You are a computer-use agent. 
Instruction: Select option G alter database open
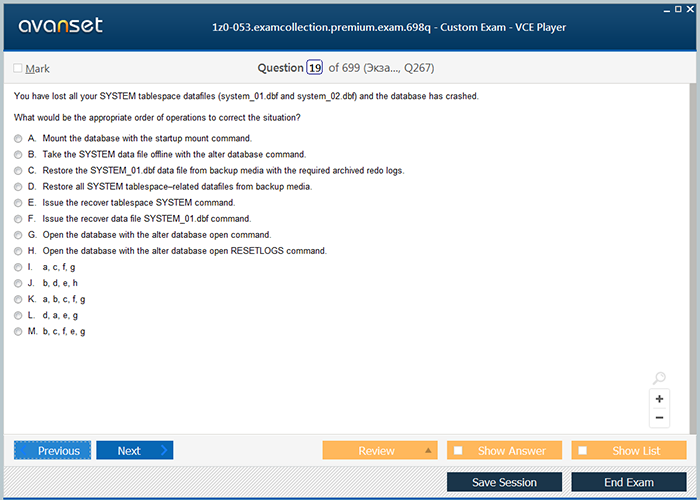tap(18, 235)
